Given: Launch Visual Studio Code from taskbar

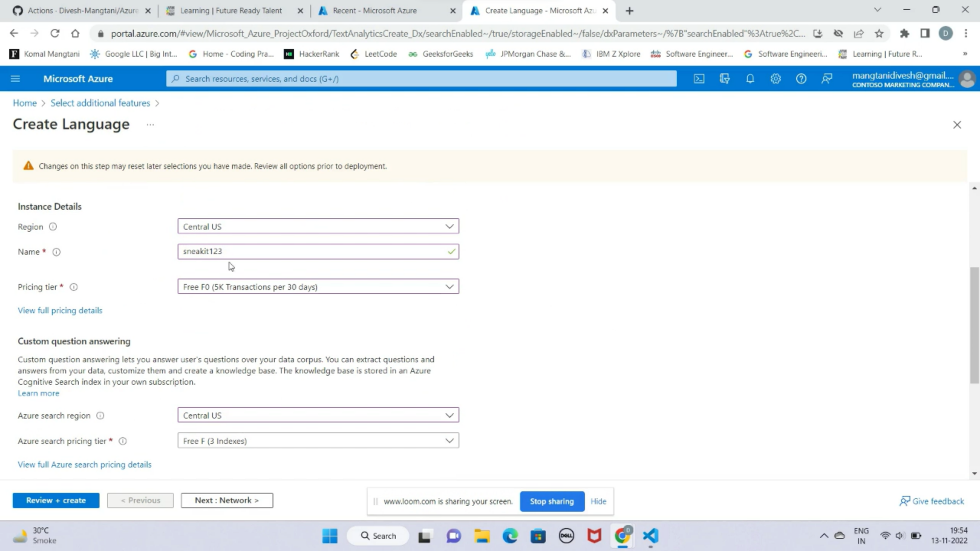Looking at the screenshot, I should point(650,536).
